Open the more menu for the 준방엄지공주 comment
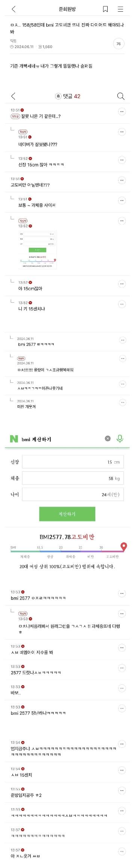 tap(121, 791)
